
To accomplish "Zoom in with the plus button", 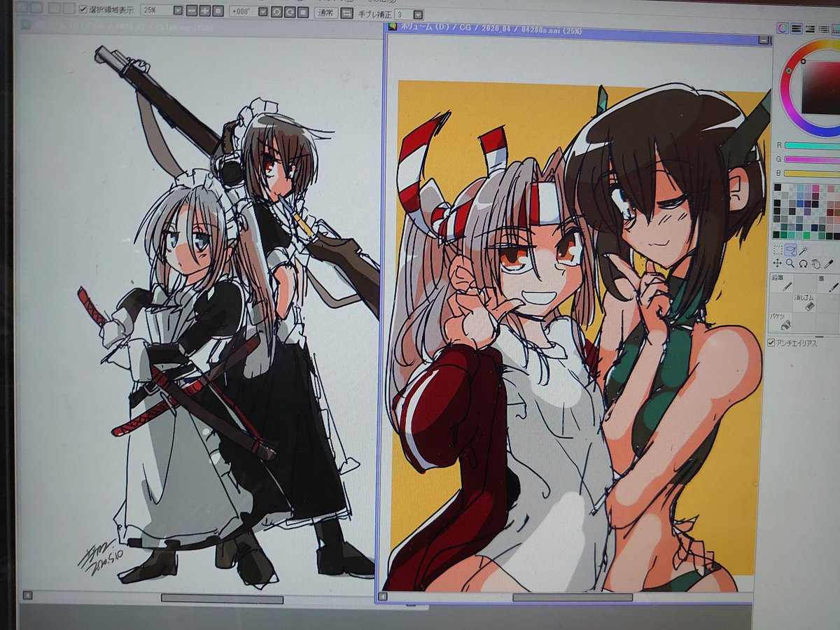I will [205, 10].
